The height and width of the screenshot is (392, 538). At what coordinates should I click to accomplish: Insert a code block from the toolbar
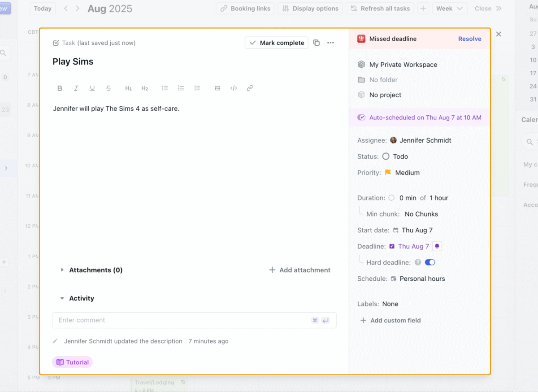[x=234, y=88]
